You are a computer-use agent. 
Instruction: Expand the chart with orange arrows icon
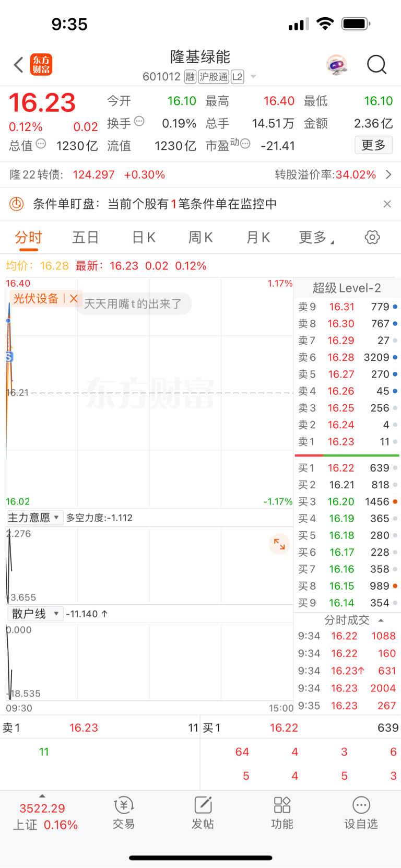coord(279,544)
